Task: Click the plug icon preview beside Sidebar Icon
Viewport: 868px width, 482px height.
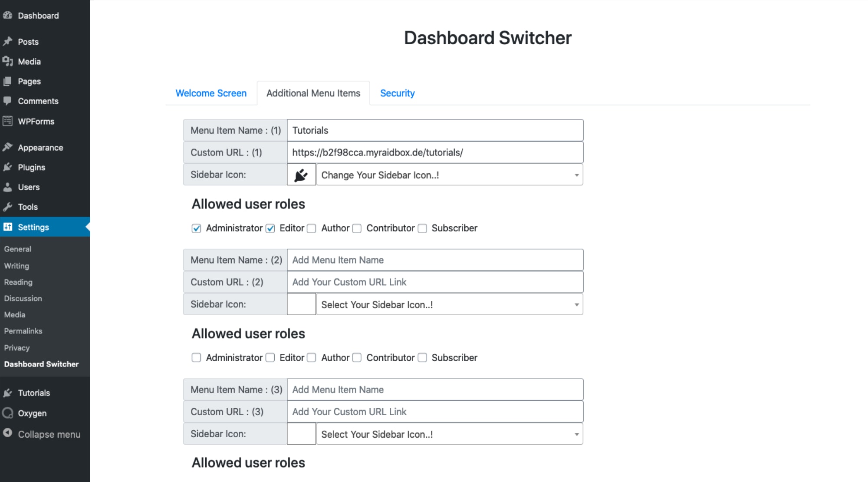Action: point(301,175)
